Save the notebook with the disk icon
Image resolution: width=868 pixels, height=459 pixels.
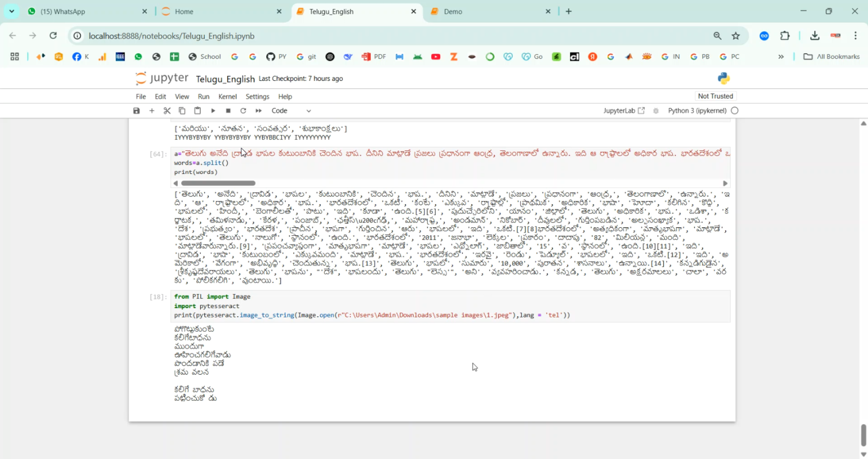coord(137,110)
